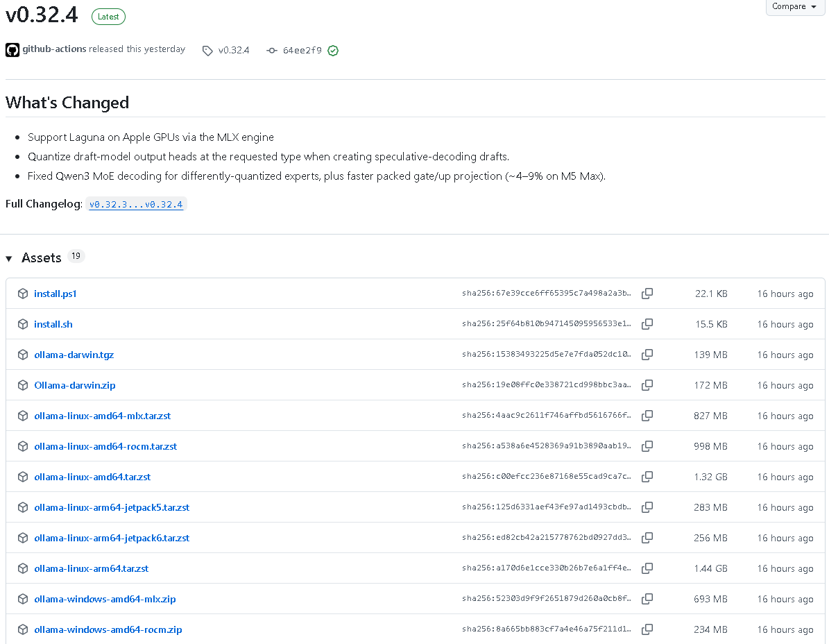Download Ollama-darwin.zip

tap(74, 385)
